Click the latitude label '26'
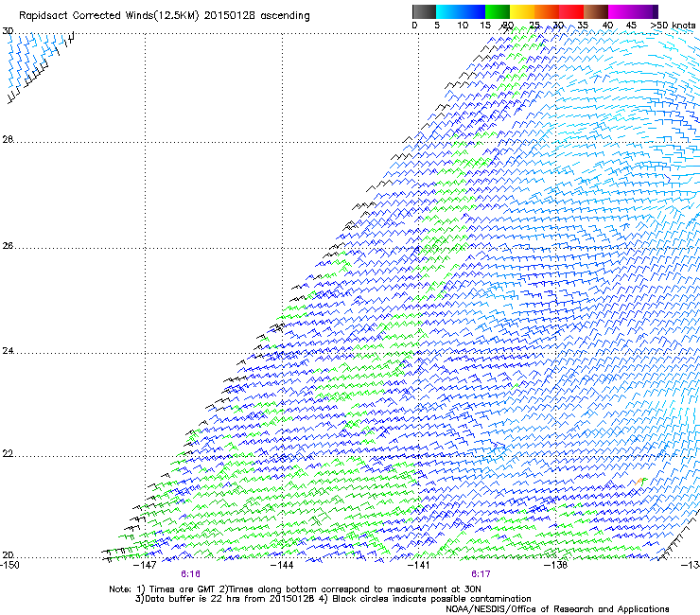This screenshot has width=700, height=615. [x=8, y=246]
